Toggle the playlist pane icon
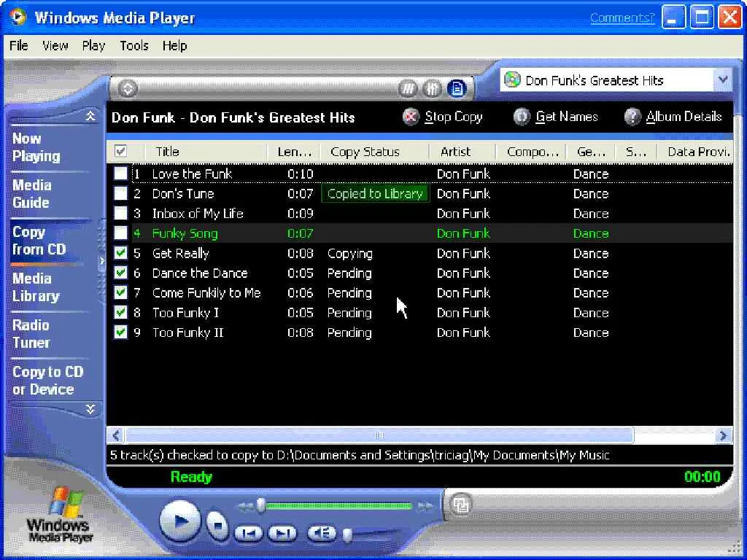Image resolution: width=747 pixels, height=560 pixels. [457, 88]
